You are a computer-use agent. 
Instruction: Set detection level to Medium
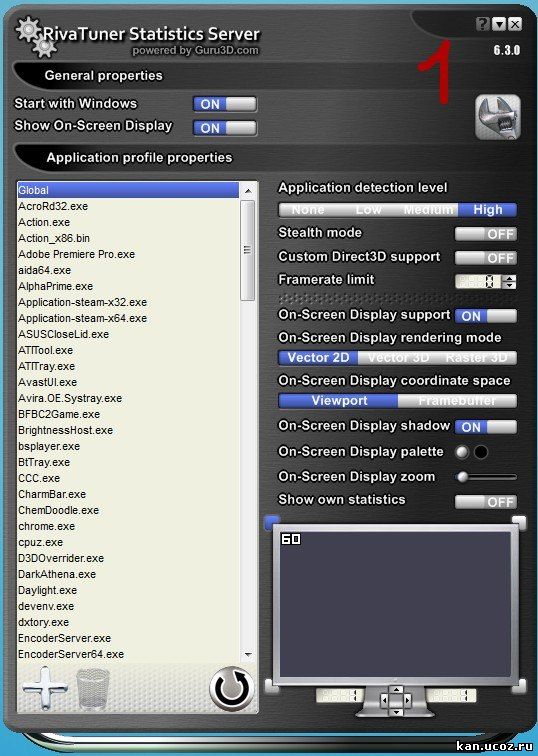(x=428, y=210)
